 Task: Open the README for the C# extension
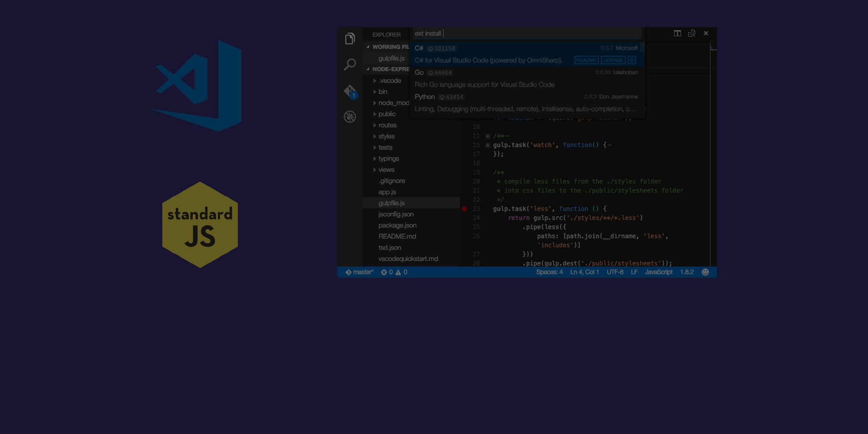(x=586, y=60)
